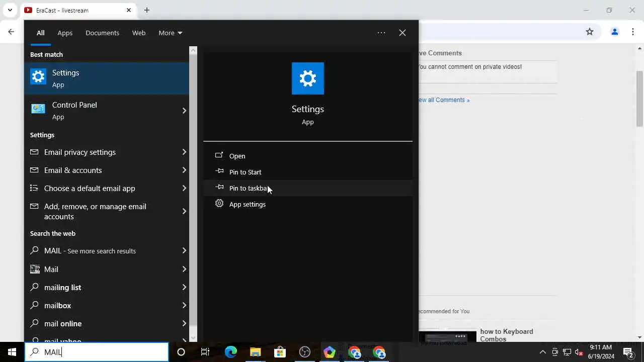Open the Windows Start menu
This screenshot has width=644, height=362.
[x=12, y=352]
